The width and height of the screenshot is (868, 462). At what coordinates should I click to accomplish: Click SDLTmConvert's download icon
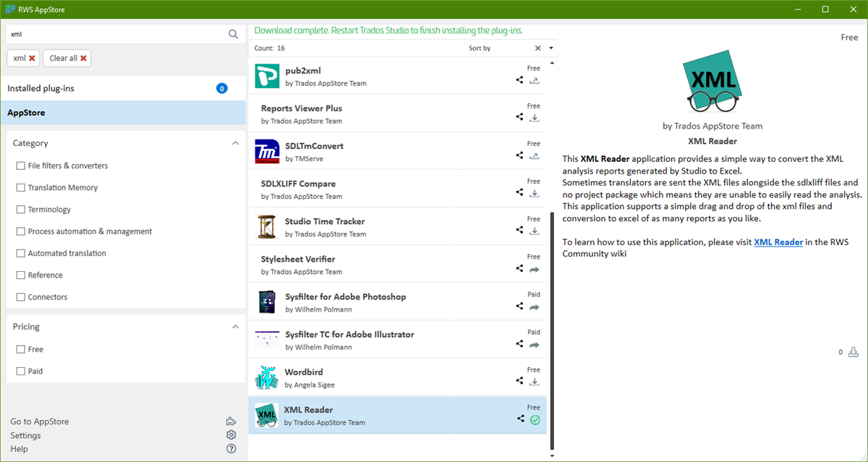tap(535, 155)
